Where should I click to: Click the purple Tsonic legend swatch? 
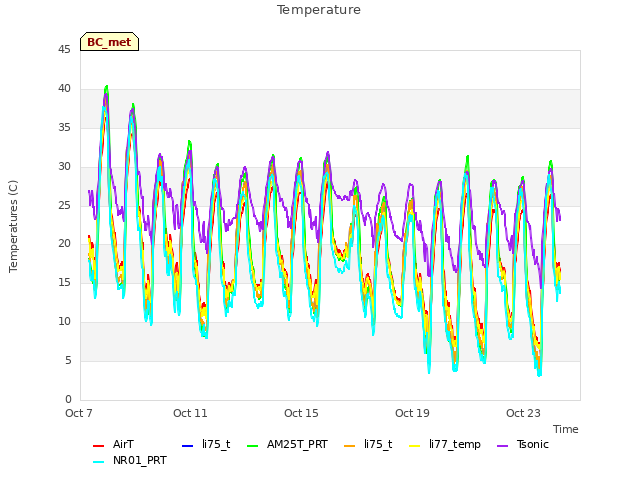click(503, 446)
